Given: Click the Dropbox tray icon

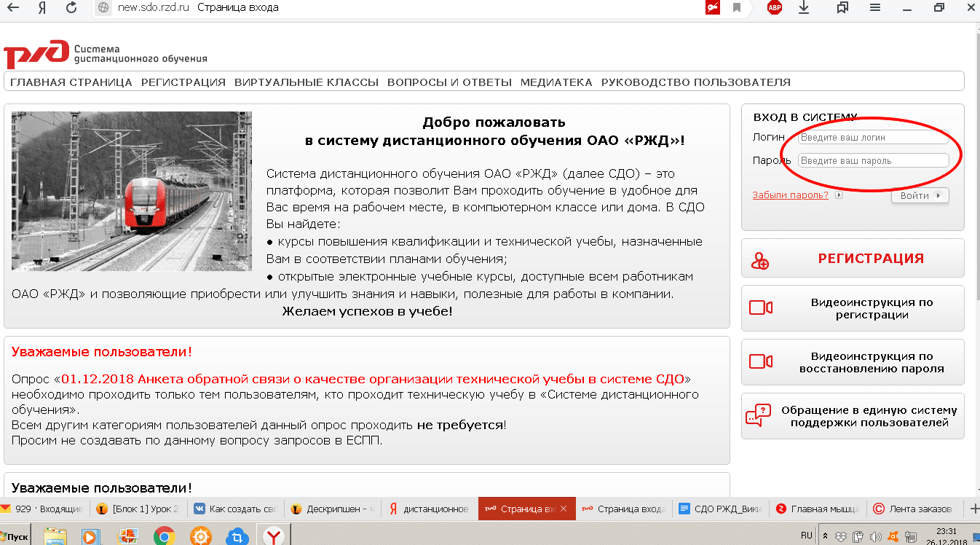Looking at the screenshot, I should [842, 537].
